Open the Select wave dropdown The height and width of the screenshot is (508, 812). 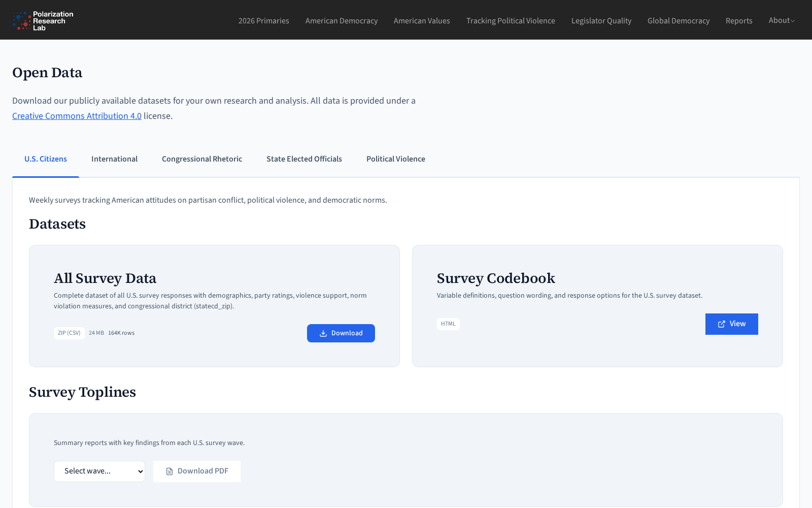pyautogui.click(x=99, y=471)
